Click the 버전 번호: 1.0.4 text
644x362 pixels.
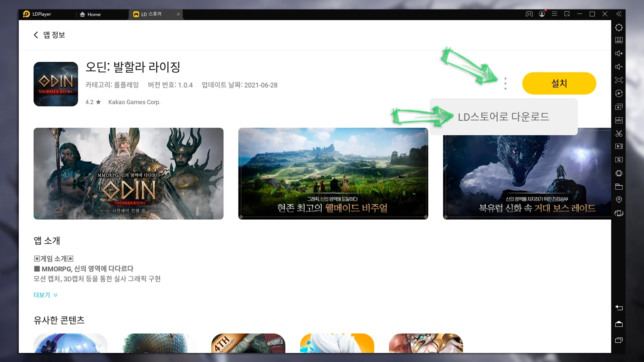170,85
